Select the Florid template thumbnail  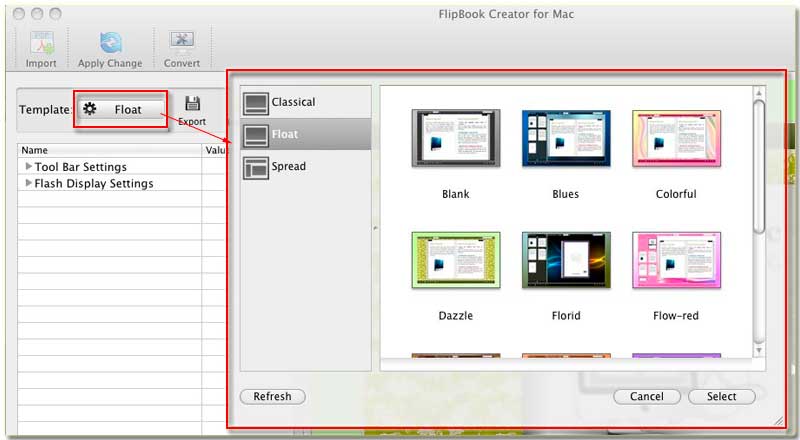(x=566, y=260)
